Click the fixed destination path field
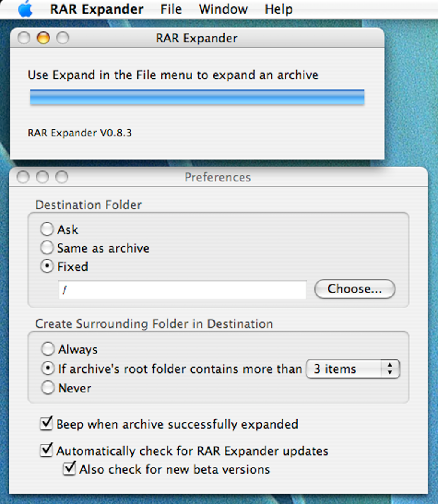 (x=182, y=290)
